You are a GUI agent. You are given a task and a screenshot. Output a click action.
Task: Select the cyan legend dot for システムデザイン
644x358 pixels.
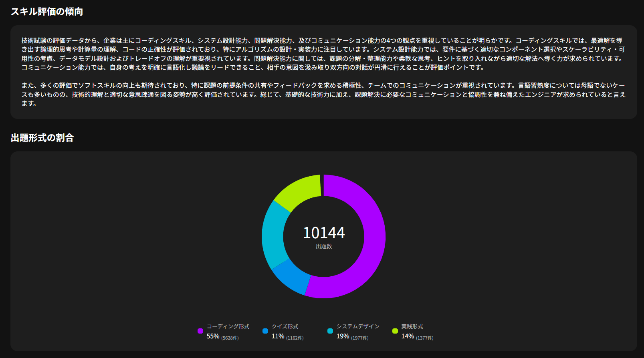[x=330, y=331]
